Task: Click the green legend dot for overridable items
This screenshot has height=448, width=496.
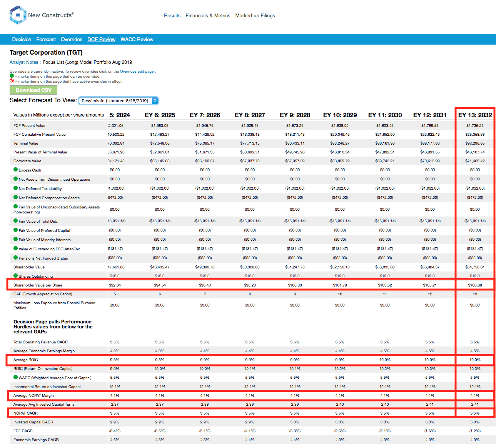Action: pos(12,76)
